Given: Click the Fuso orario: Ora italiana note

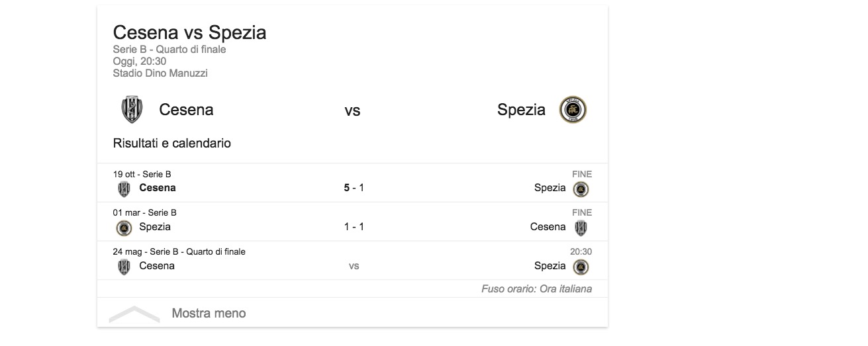Looking at the screenshot, I should (x=536, y=289).
